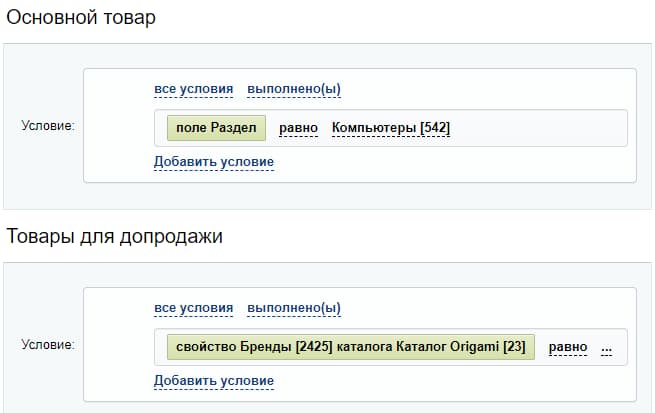Select the 'свойство Бренды [2425]' condition tag
Screen dimensions: 655x413
351,347
